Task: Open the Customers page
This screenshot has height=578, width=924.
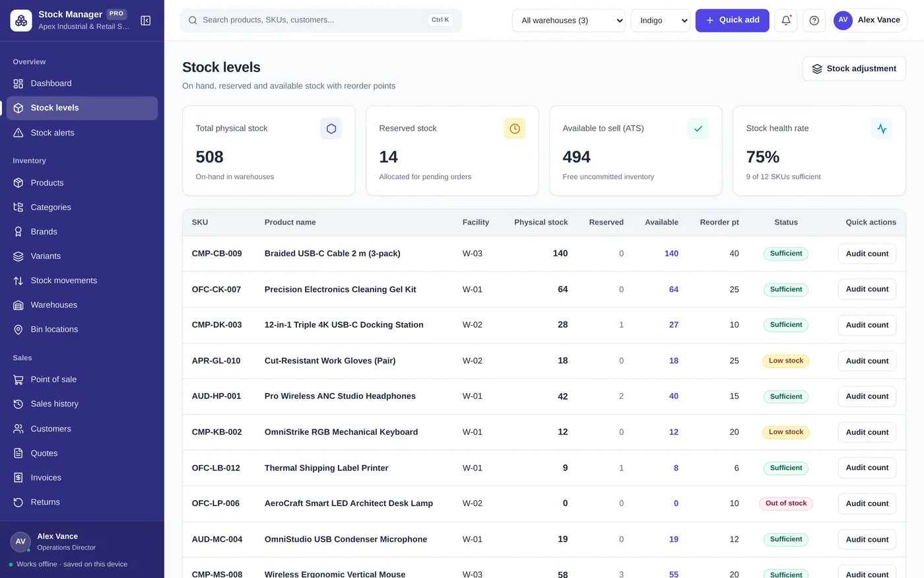Action: (82, 429)
